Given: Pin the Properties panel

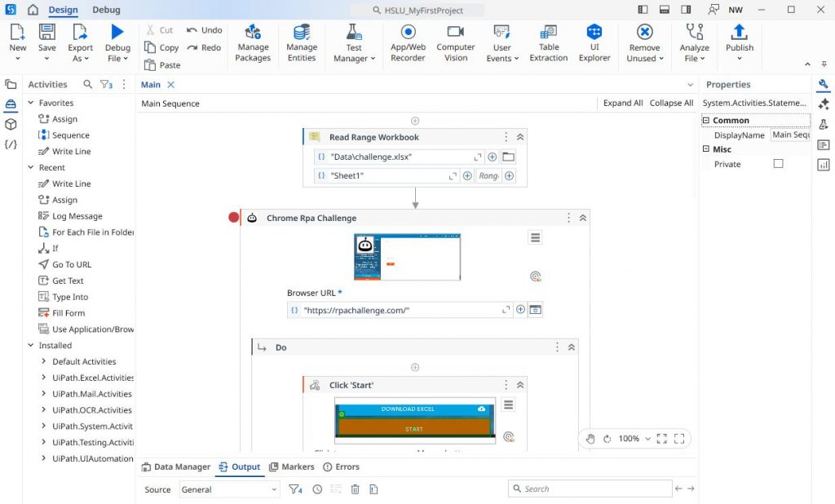Looking at the screenshot, I should point(824,65).
